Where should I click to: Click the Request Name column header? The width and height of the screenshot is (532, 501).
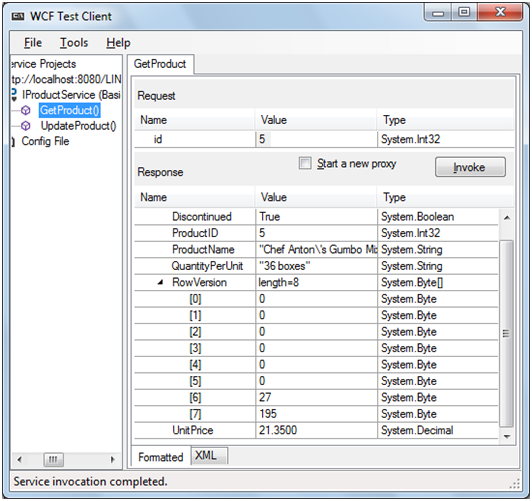(194, 120)
